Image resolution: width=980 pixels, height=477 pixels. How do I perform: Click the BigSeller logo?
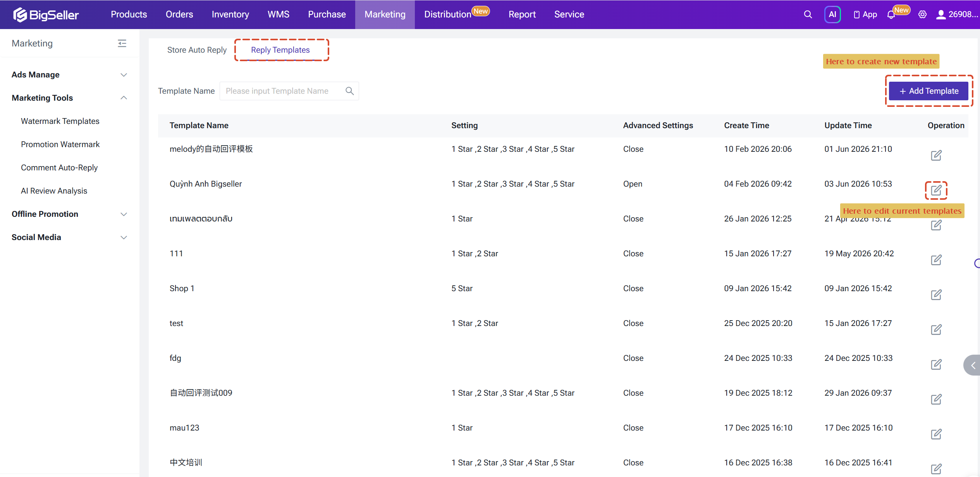46,15
